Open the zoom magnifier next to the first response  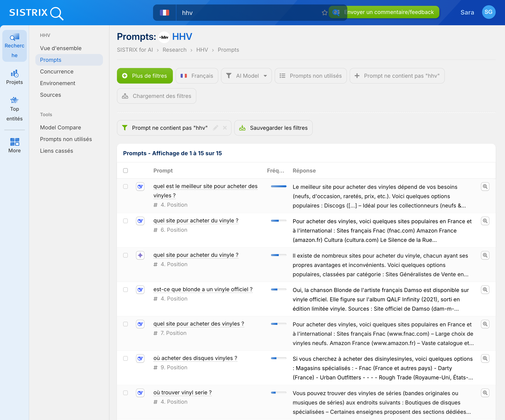(x=485, y=186)
